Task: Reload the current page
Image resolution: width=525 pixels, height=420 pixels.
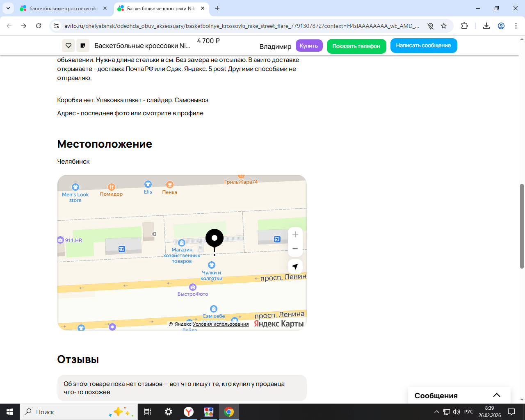Action: click(39, 26)
